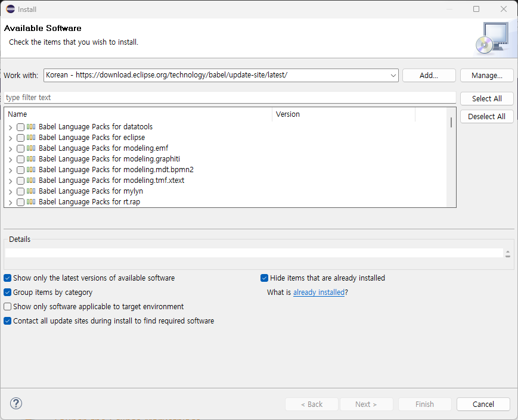Uncheck Hide items that are already installed
The width and height of the screenshot is (518, 420).
tap(264, 278)
